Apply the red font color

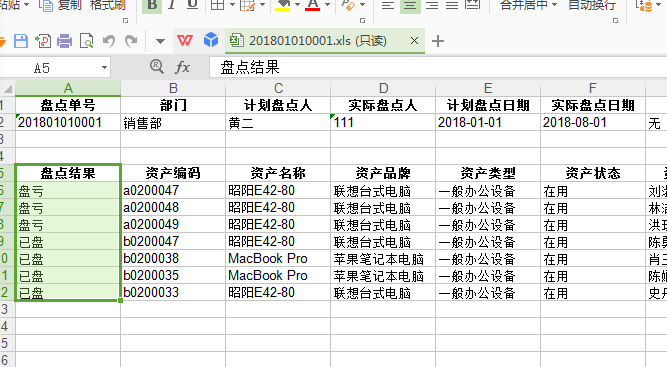(x=313, y=5)
